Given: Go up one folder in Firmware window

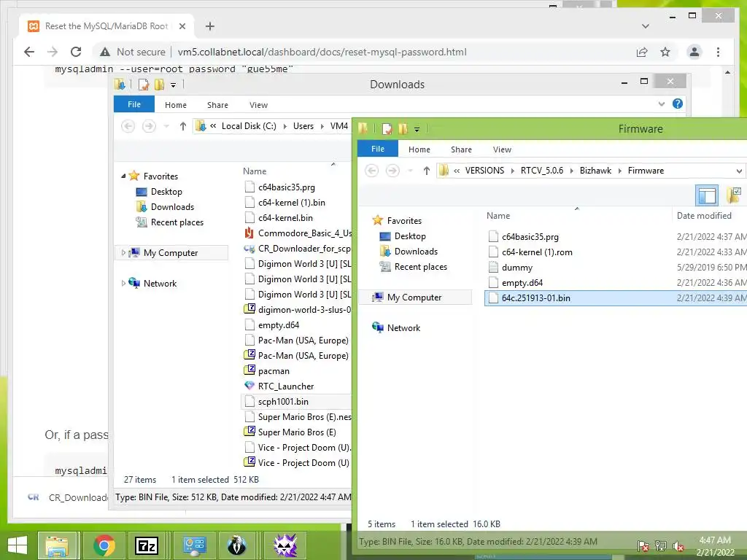Looking at the screenshot, I should [x=426, y=171].
